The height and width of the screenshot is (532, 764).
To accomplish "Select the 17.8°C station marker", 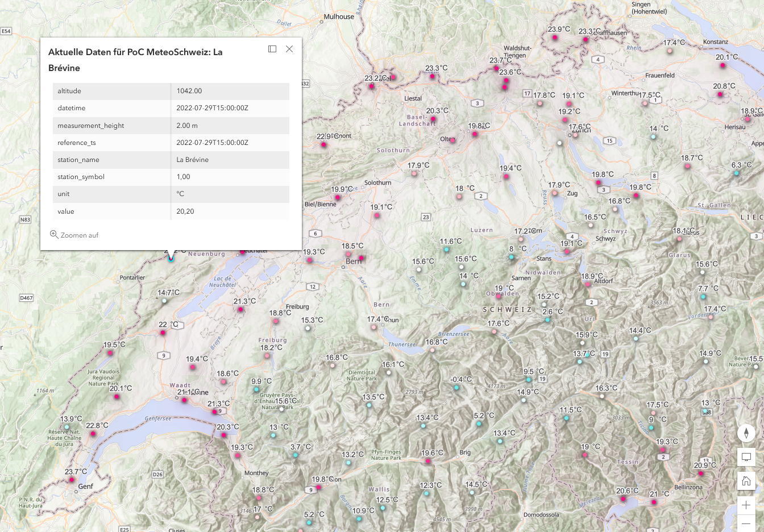I will click(540, 103).
